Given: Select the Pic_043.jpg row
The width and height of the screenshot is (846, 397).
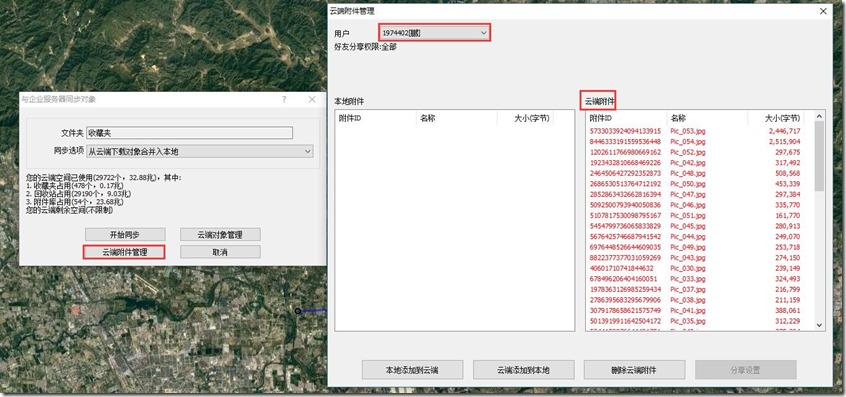Looking at the screenshot, I should click(x=700, y=257).
